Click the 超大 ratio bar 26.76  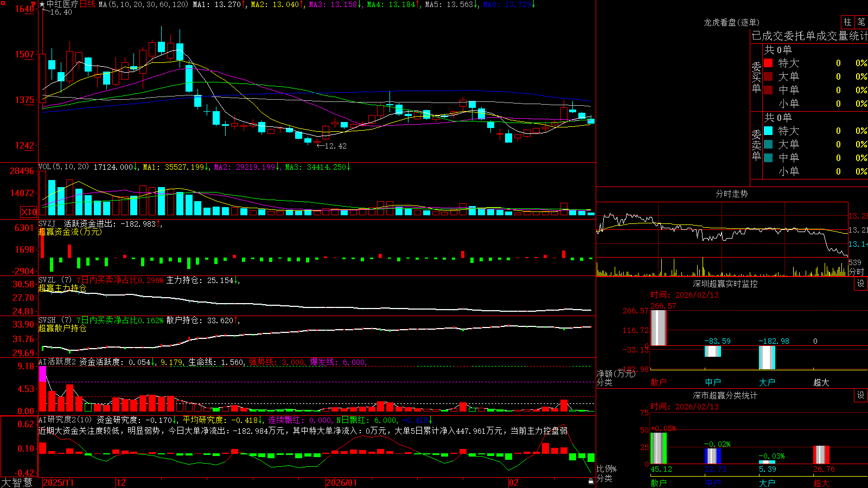pos(821,455)
